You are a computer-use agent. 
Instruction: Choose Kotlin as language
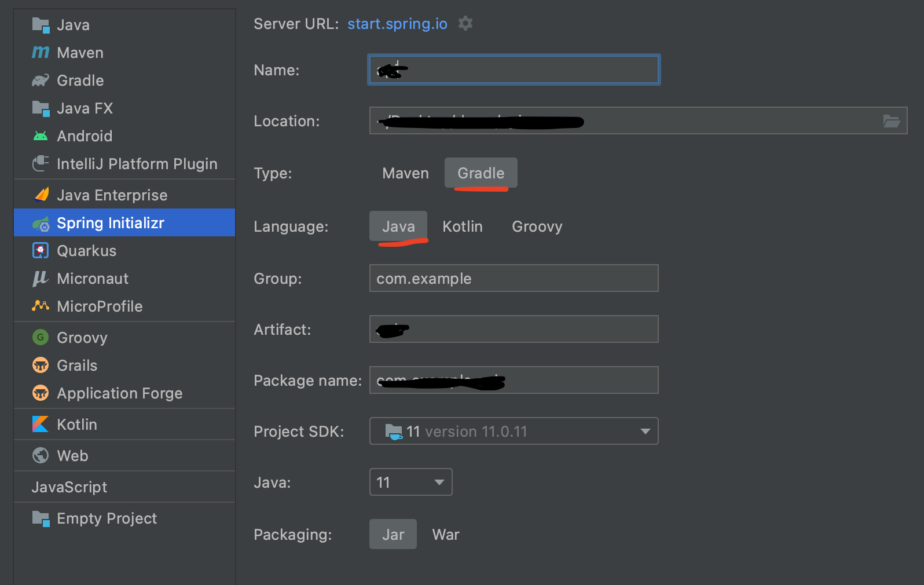coord(463,226)
